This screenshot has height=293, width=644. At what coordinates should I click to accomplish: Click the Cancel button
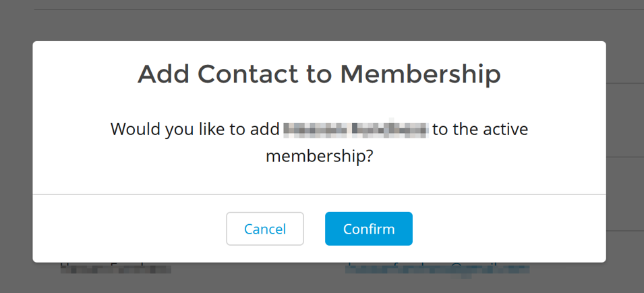click(x=265, y=229)
